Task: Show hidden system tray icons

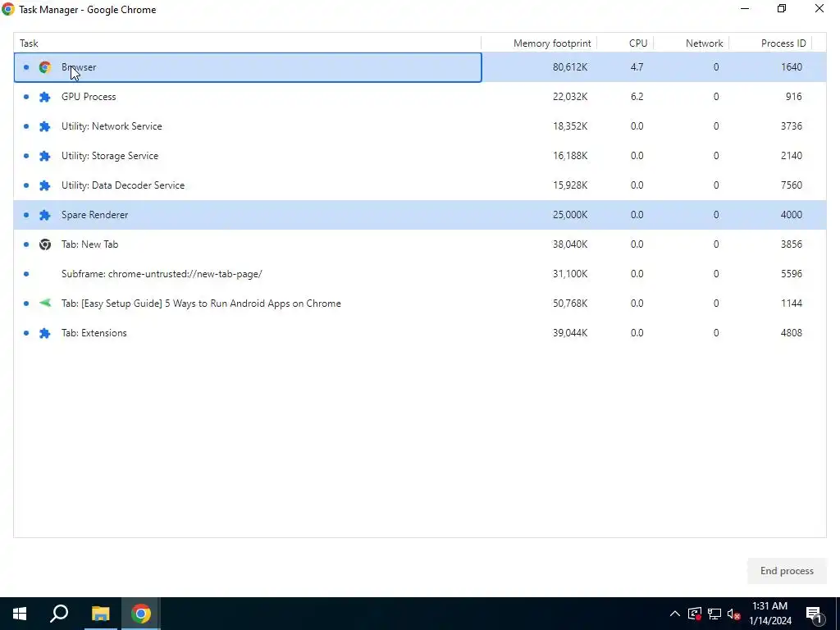Action: (x=675, y=614)
